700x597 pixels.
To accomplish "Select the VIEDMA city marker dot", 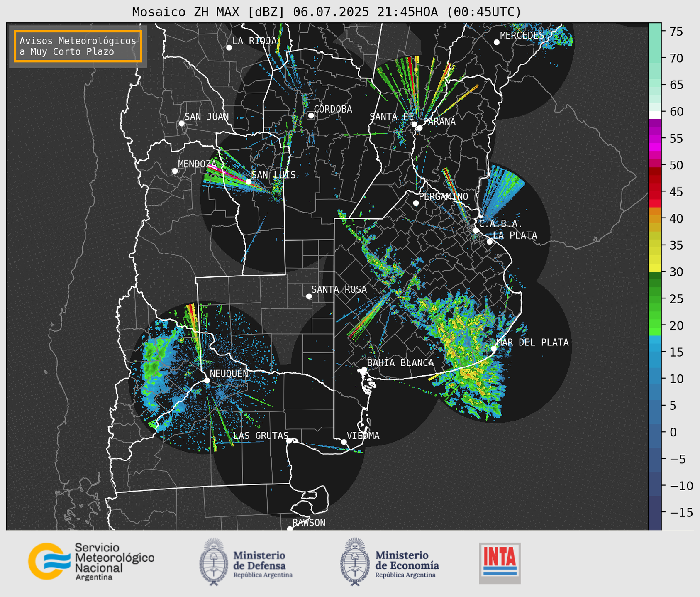I will (344, 442).
